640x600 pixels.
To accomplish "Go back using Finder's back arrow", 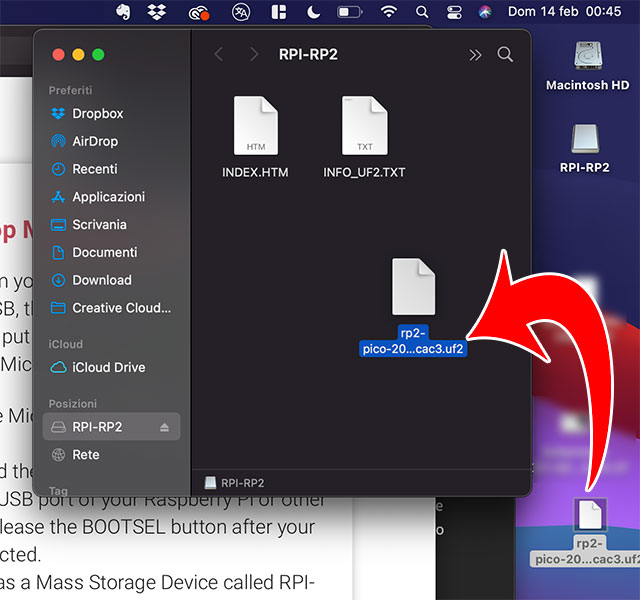I will click(x=219, y=54).
